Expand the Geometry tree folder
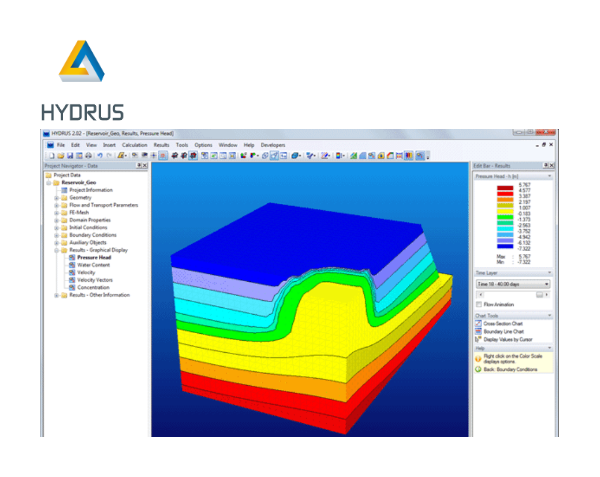 point(56,198)
